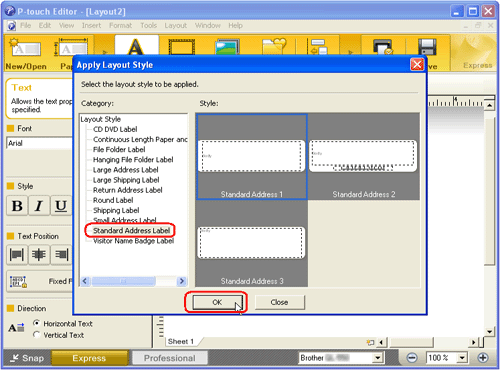Open the View menu

[67, 25]
